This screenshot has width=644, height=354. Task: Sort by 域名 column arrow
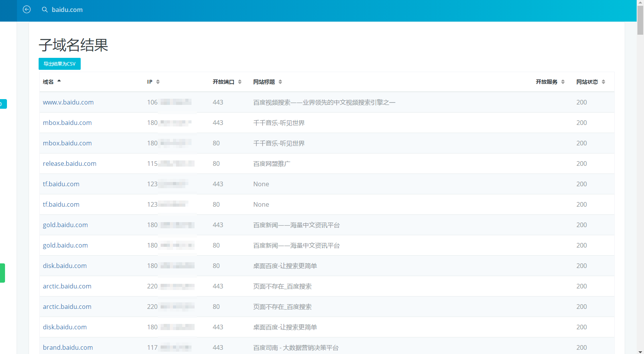click(x=59, y=81)
